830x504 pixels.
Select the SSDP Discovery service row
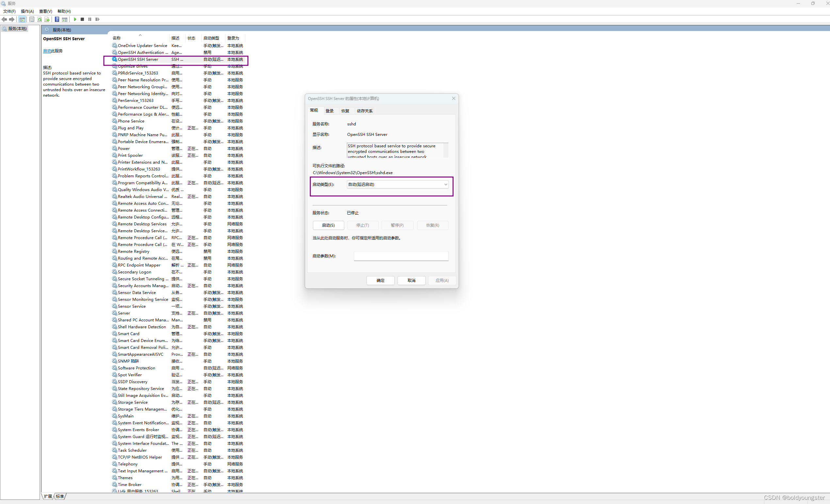[178, 382]
